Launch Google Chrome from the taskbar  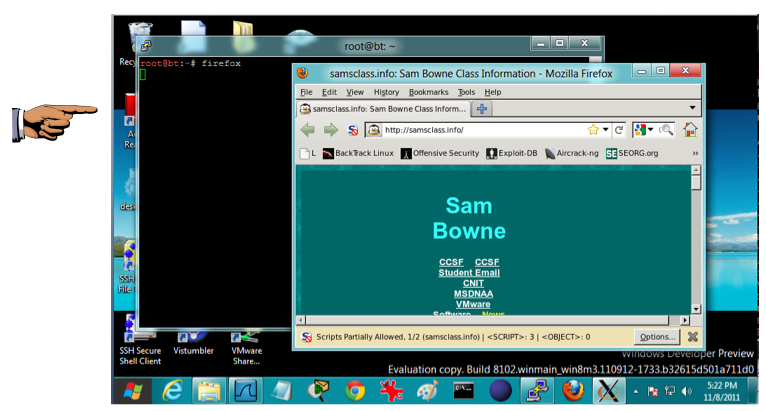[355, 390]
